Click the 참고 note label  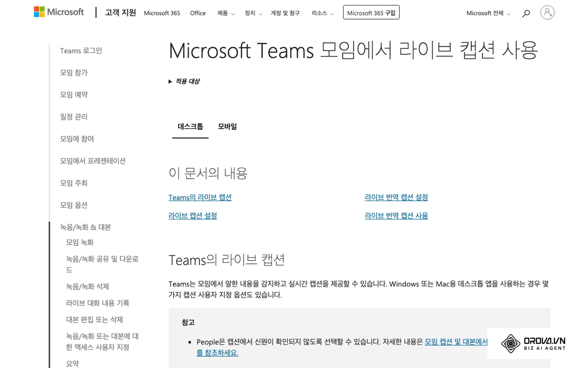pos(188,322)
